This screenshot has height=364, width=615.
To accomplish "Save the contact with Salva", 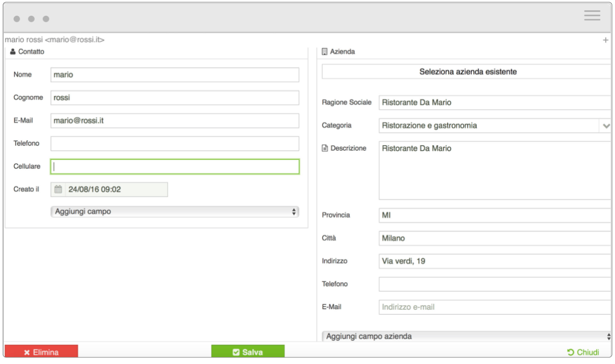I will [x=248, y=351].
